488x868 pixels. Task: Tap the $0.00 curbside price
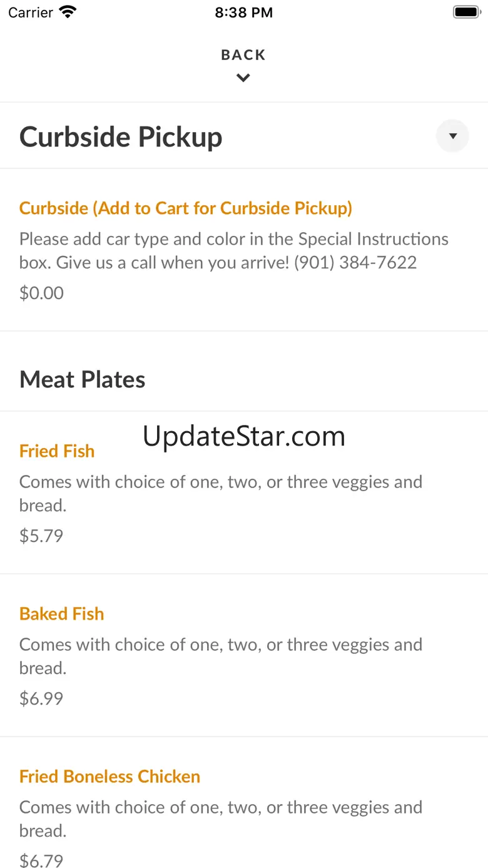tap(41, 293)
